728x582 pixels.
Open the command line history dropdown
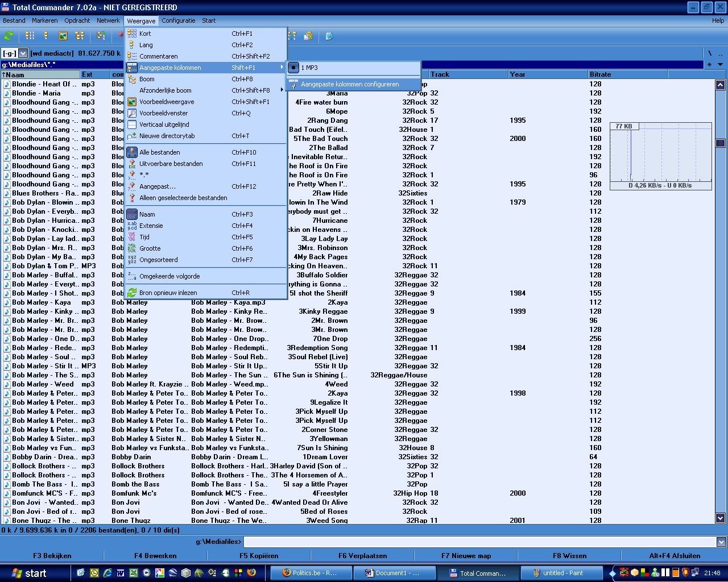pyautogui.click(x=721, y=542)
